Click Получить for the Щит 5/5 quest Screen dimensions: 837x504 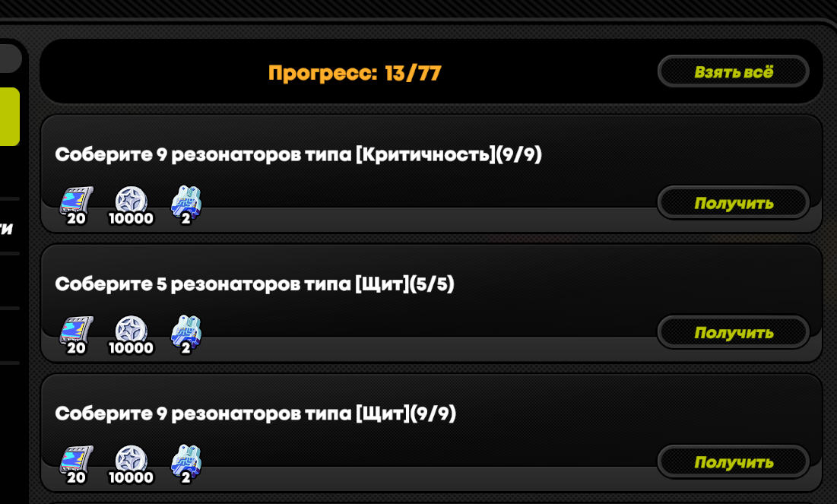click(x=734, y=333)
